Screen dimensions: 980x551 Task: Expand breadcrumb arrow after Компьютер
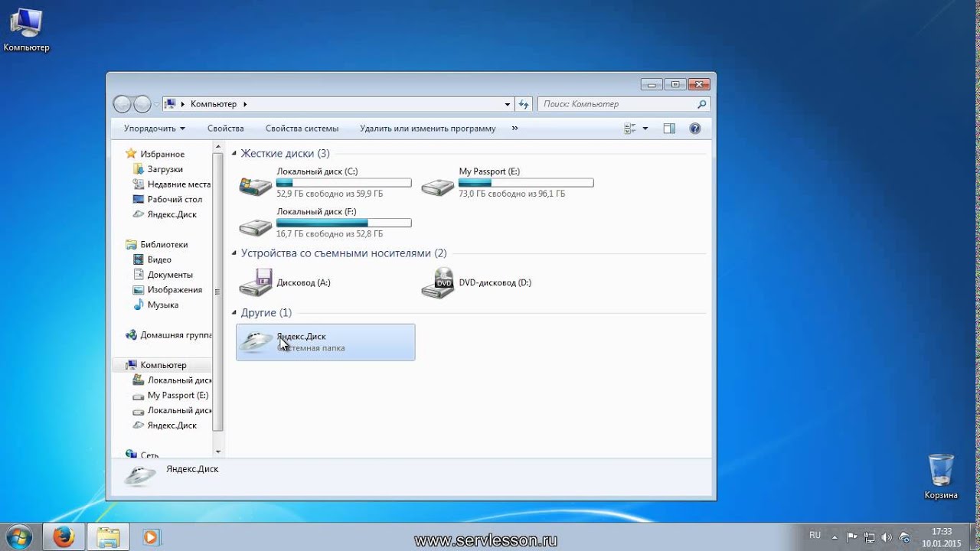[x=245, y=104]
